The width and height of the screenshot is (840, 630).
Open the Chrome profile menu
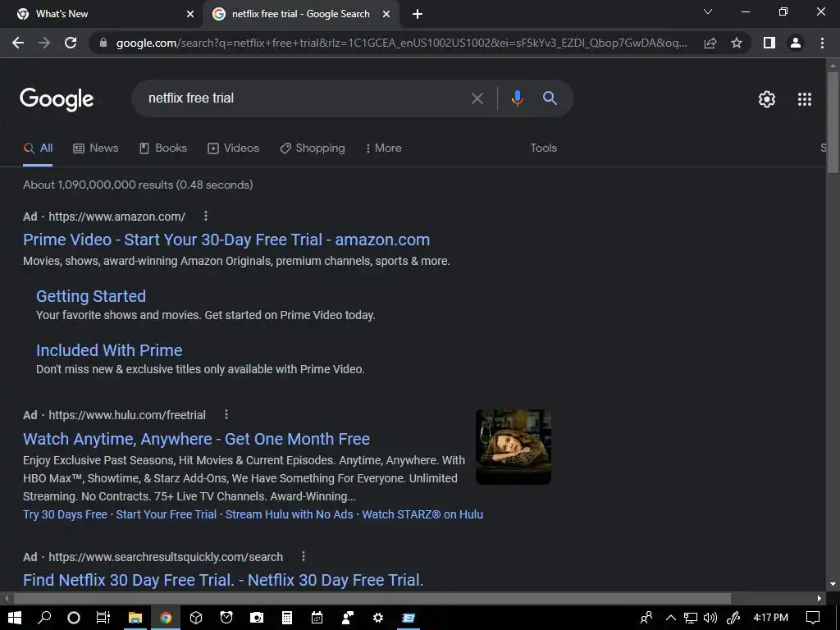(x=796, y=43)
